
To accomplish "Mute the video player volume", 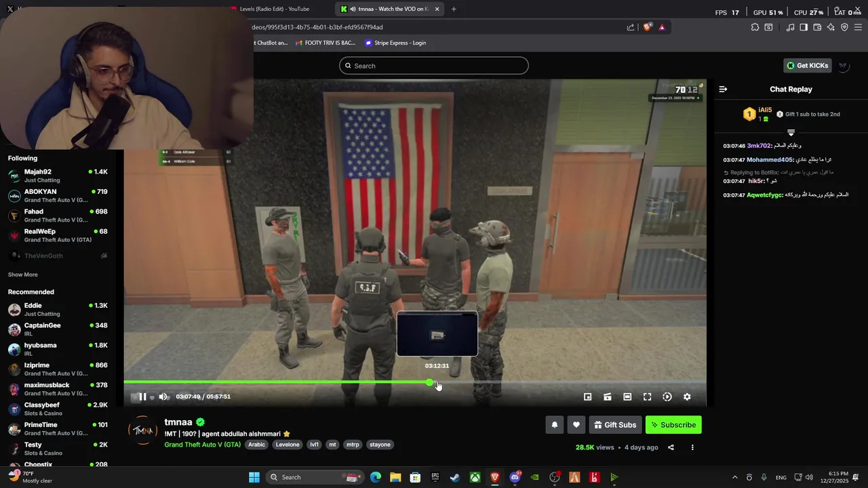I will 163,396.
